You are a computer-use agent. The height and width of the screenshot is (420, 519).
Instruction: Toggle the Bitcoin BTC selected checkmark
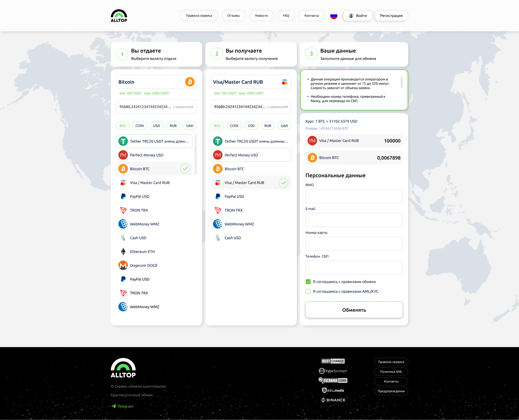click(185, 169)
